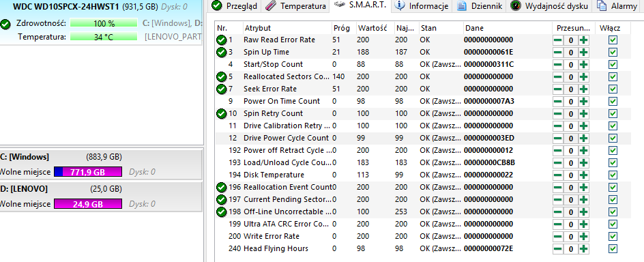Click data value 00000000311C
Image resolution: width=644 pixels, height=262 pixels.
488,64
